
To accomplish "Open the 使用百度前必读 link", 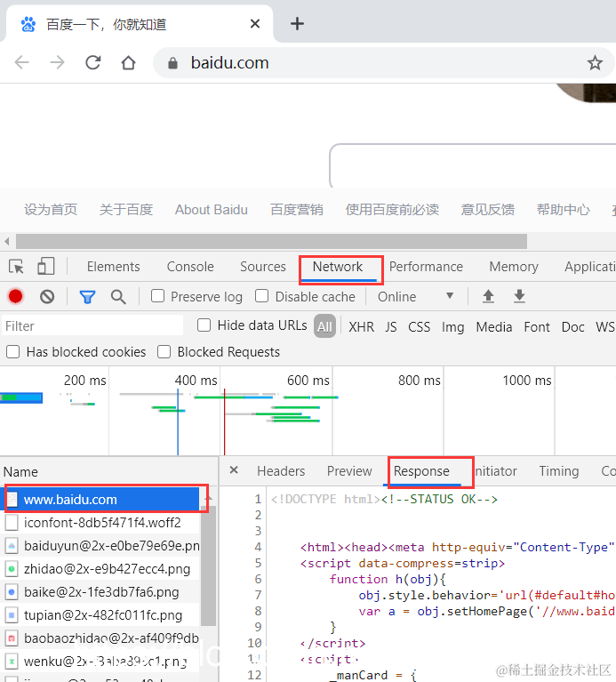I will 392,210.
